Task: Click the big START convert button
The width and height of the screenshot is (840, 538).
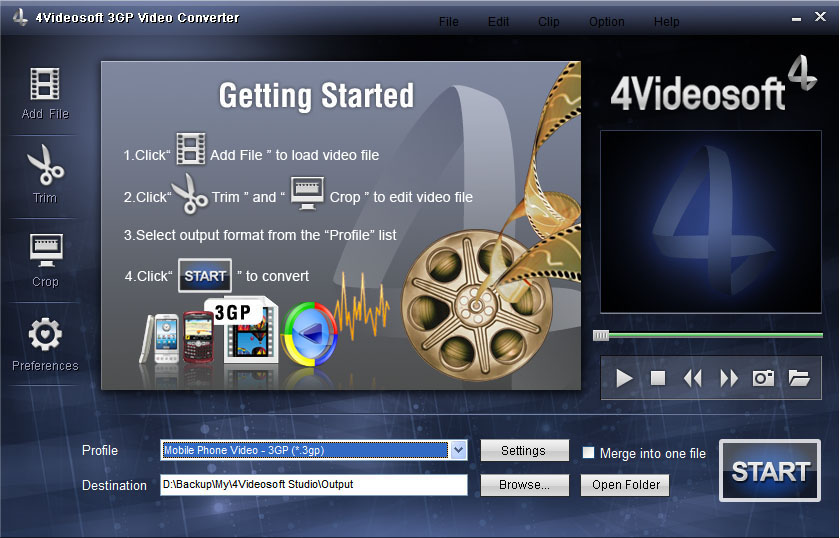Action: (770, 471)
